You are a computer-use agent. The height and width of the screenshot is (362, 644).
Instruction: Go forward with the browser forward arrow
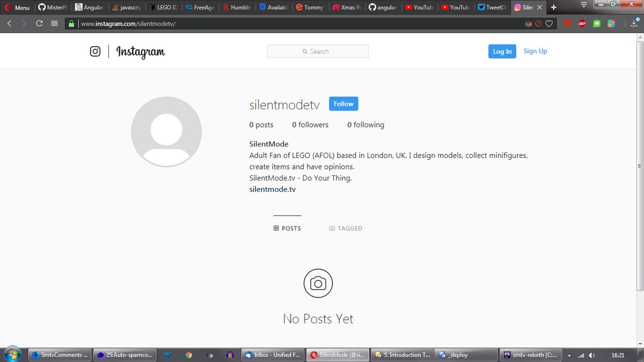click(x=24, y=24)
